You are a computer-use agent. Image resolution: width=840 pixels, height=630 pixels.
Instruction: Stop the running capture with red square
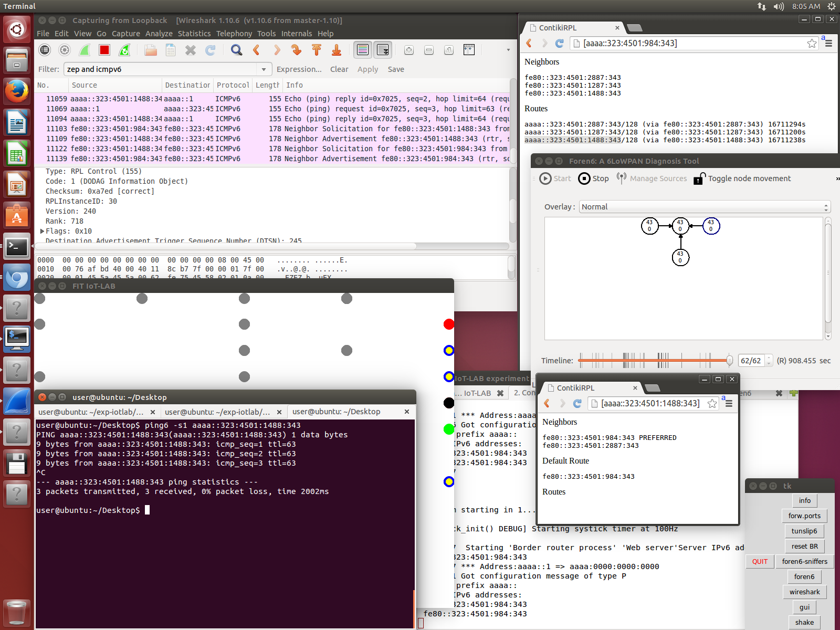tap(104, 50)
